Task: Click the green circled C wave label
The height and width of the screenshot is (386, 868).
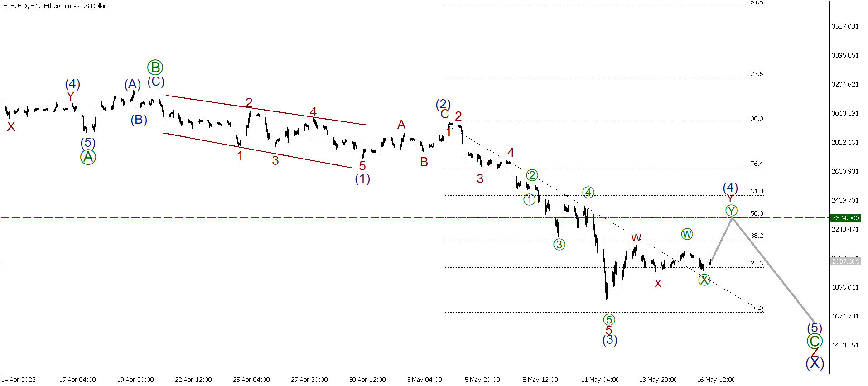Action: click(x=815, y=341)
